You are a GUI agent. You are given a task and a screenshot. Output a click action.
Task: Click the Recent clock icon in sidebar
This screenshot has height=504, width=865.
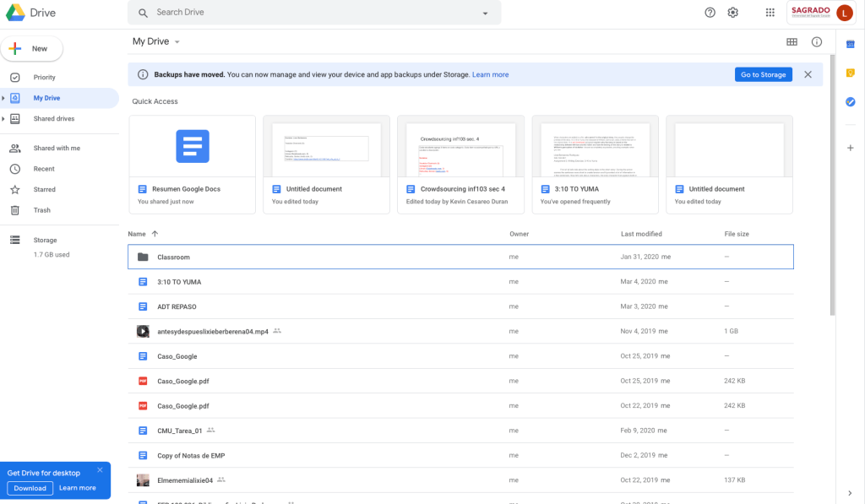pyautogui.click(x=15, y=169)
